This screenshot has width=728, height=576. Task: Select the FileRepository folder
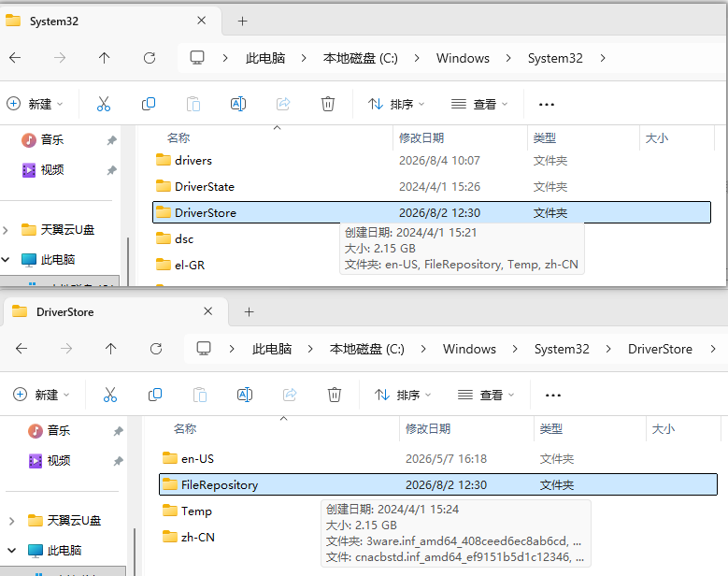[437, 484]
